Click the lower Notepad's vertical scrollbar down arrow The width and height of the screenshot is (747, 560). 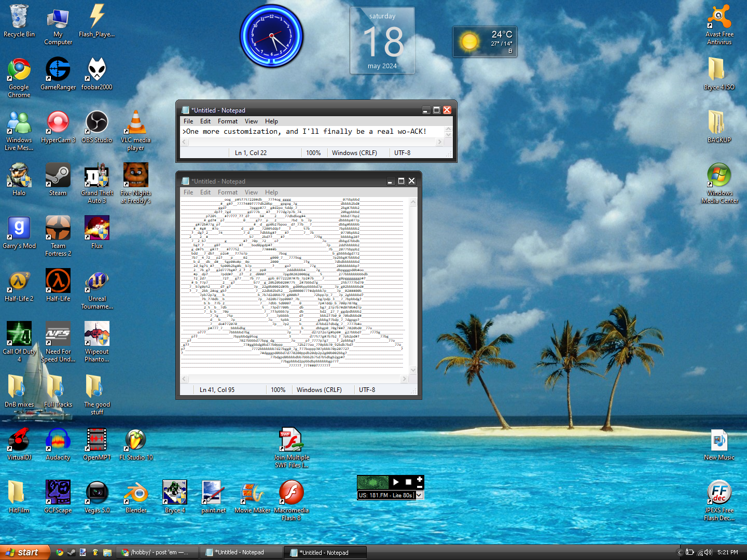pyautogui.click(x=413, y=370)
